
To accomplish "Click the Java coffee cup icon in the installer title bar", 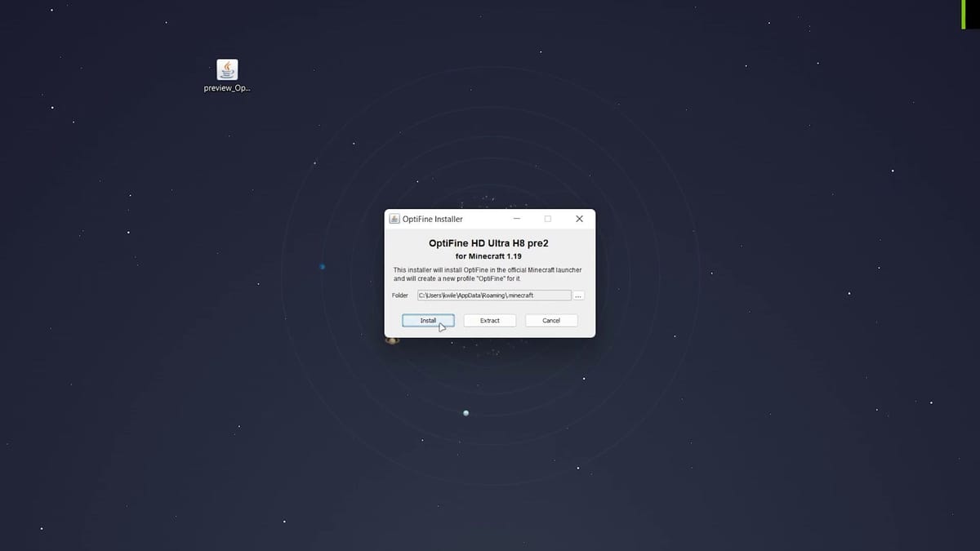I will [x=394, y=219].
